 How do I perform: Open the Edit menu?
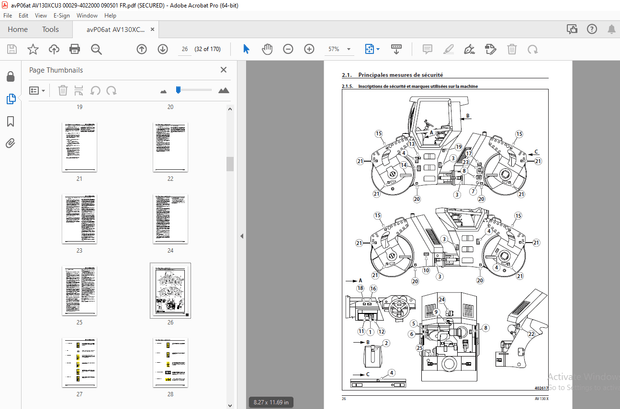click(23, 15)
